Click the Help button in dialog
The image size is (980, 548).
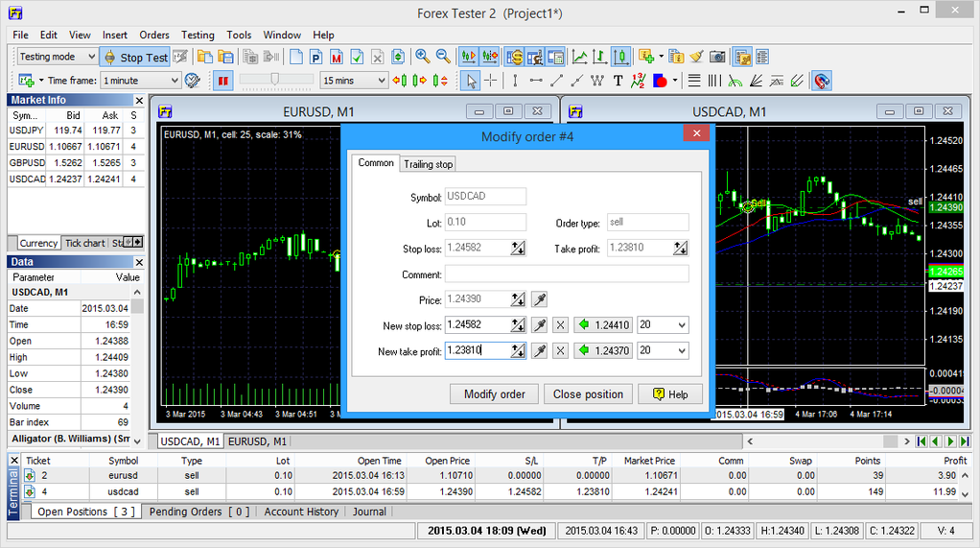tap(670, 394)
